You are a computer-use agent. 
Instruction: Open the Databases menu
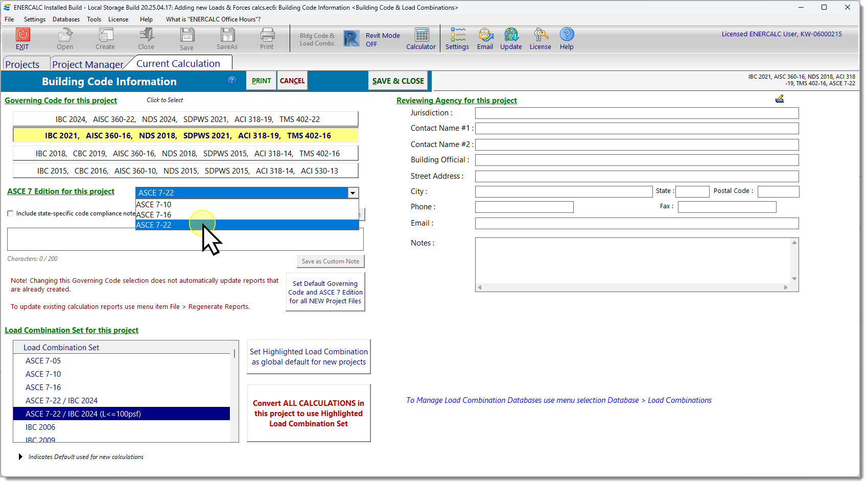click(66, 19)
